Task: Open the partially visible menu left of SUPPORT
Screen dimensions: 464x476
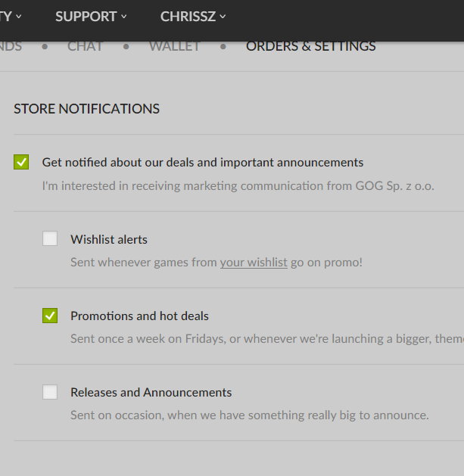Action: tap(11, 17)
